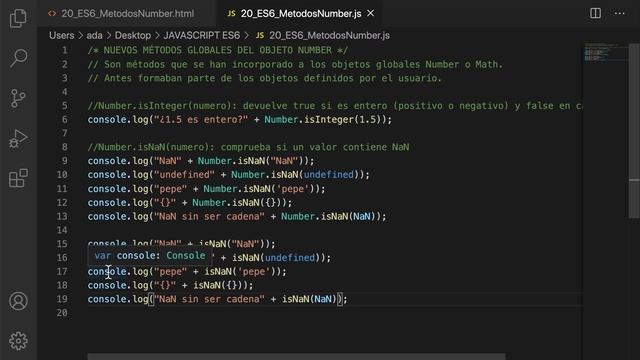Viewport: 640px width, 360px height.
Task: Open the ada breadcrumb segment
Action: tap(94, 36)
